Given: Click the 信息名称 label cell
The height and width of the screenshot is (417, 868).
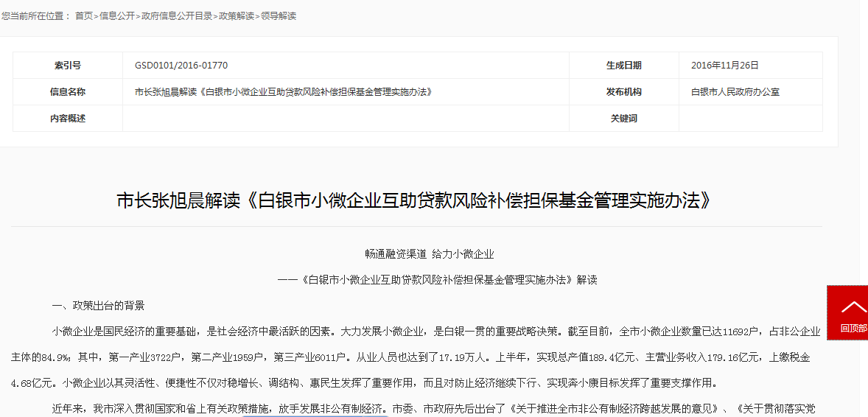Looking at the screenshot, I should coord(68,92).
